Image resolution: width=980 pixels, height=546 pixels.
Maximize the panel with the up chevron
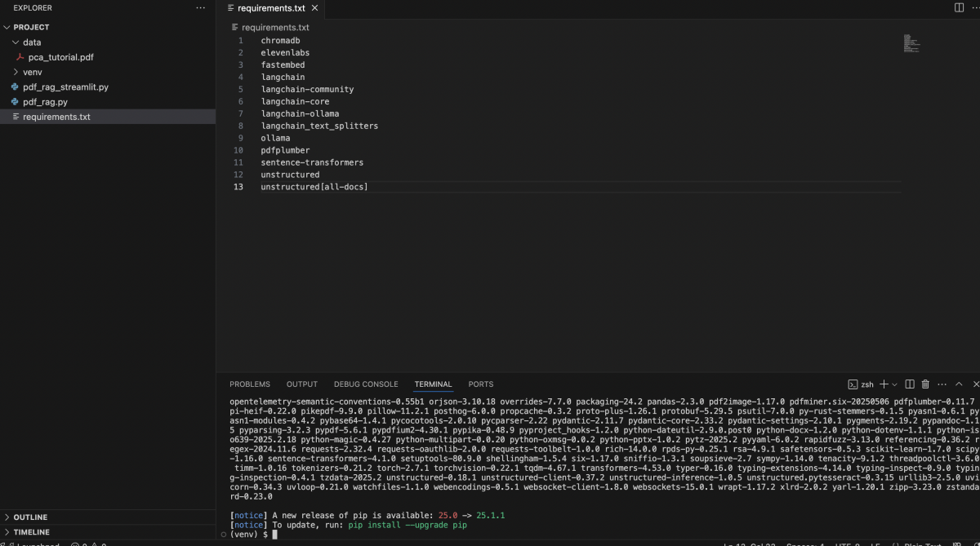tap(960, 384)
